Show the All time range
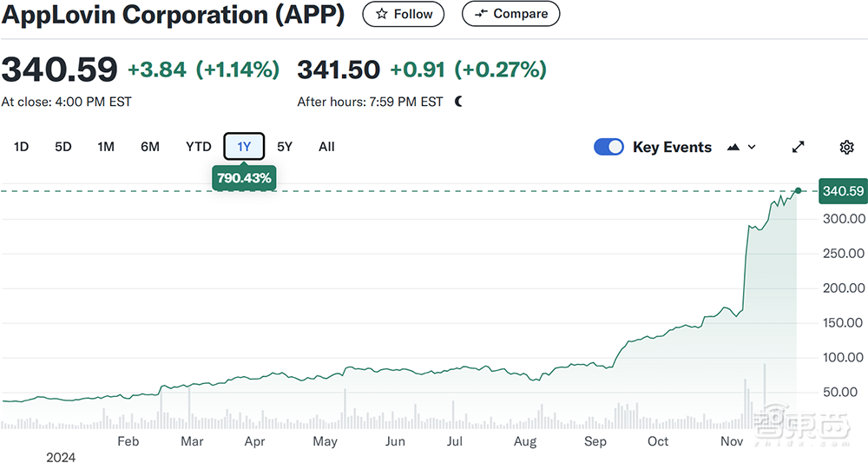Image resolution: width=868 pixels, height=463 pixels. tap(326, 147)
